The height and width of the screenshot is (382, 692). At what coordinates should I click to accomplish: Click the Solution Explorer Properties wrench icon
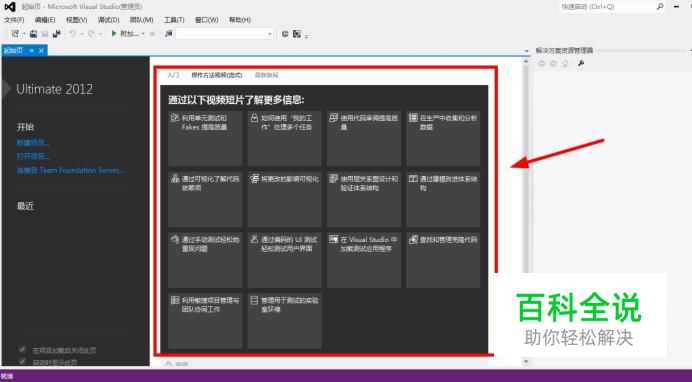(x=581, y=64)
